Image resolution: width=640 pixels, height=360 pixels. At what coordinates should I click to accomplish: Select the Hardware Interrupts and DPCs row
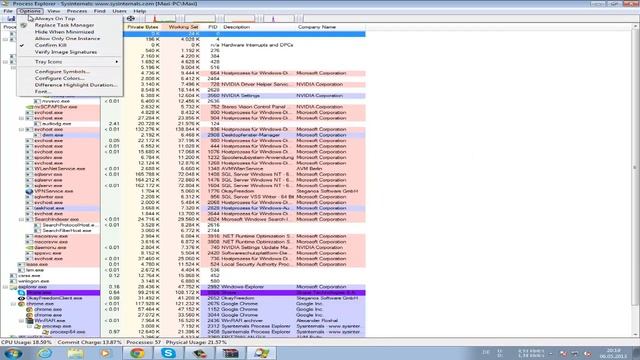pyautogui.click(x=245, y=45)
